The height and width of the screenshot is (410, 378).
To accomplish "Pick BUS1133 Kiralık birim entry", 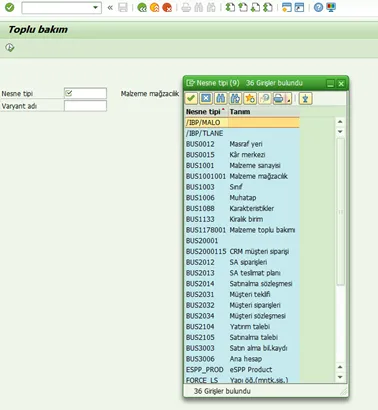I will coord(242,219).
